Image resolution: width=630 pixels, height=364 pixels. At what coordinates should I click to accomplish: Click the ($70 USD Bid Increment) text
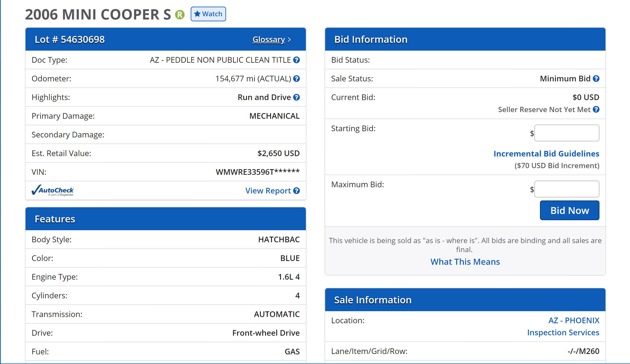tap(557, 166)
